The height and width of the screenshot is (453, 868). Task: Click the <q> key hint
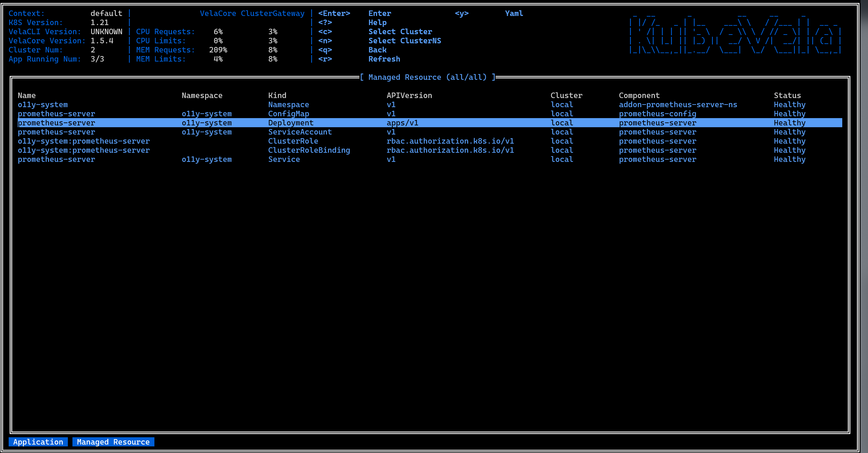click(325, 50)
